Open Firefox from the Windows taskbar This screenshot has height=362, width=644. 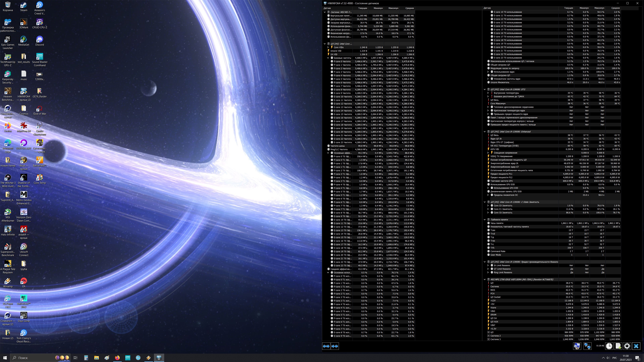coord(117,358)
